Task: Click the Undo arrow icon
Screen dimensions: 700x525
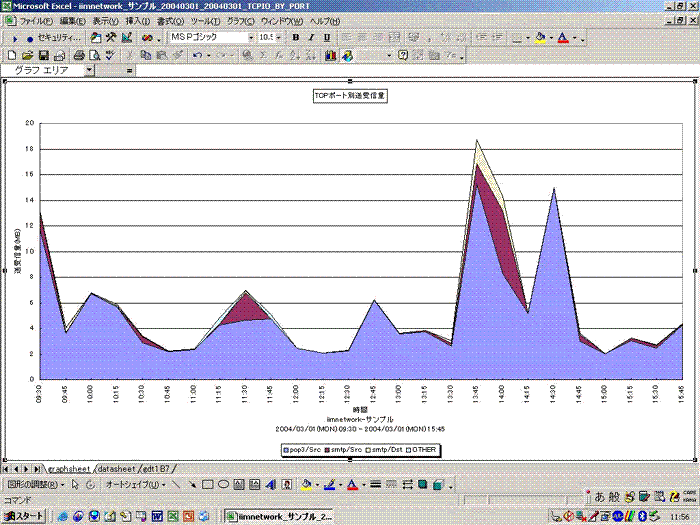Action: [x=197, y=54]
